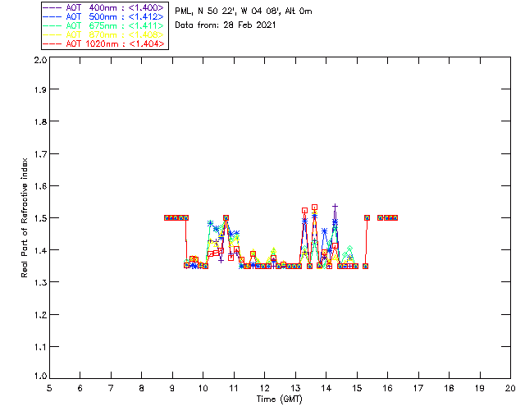
Task: Click the 1.5 y-axis tick label
Action: click(40, 218)
